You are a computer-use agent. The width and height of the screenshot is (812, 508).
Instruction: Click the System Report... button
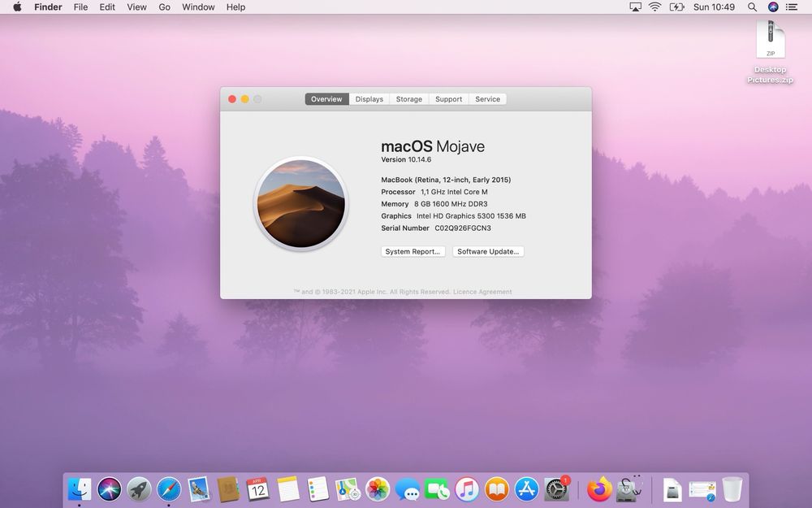(413, 251)
